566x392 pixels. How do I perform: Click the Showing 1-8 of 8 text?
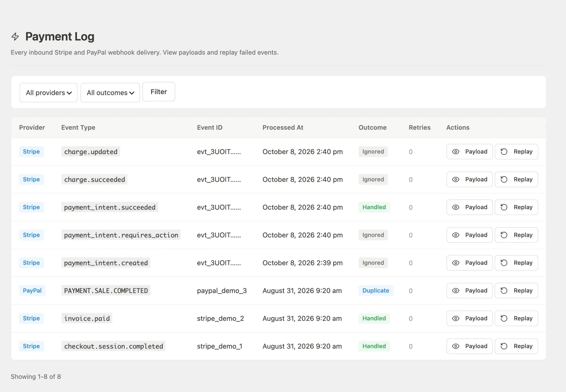36,377
